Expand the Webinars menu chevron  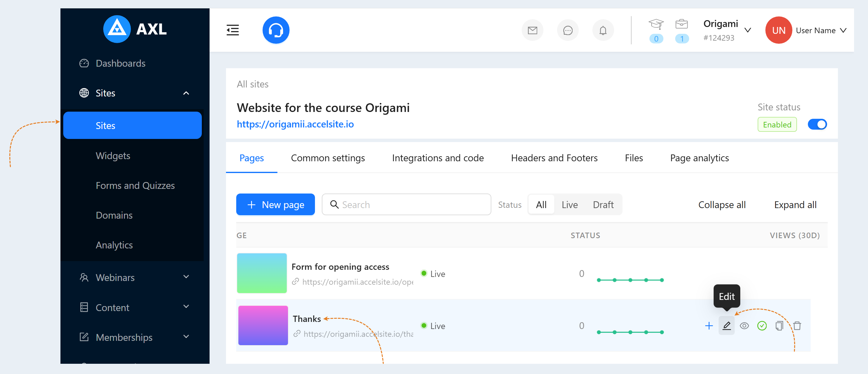click(186, 277)
